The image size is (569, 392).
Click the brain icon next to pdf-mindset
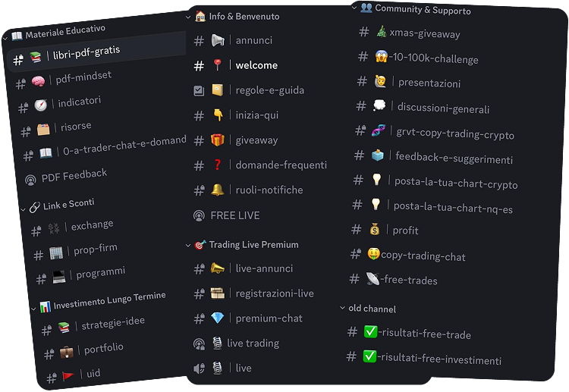pyautogui.click(x=38, y=81)
